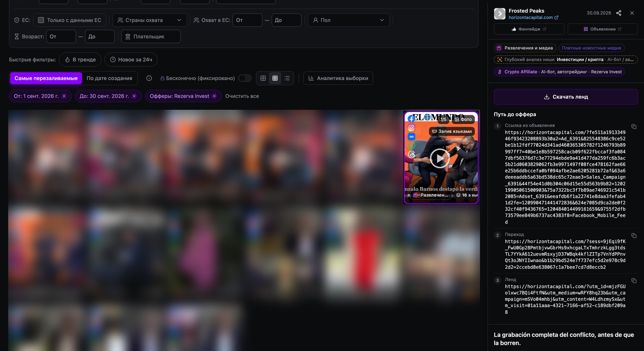644x351 pixels.
Task: Apply the 'В тренде' quick filter
Action: click(x=80, y=60)
